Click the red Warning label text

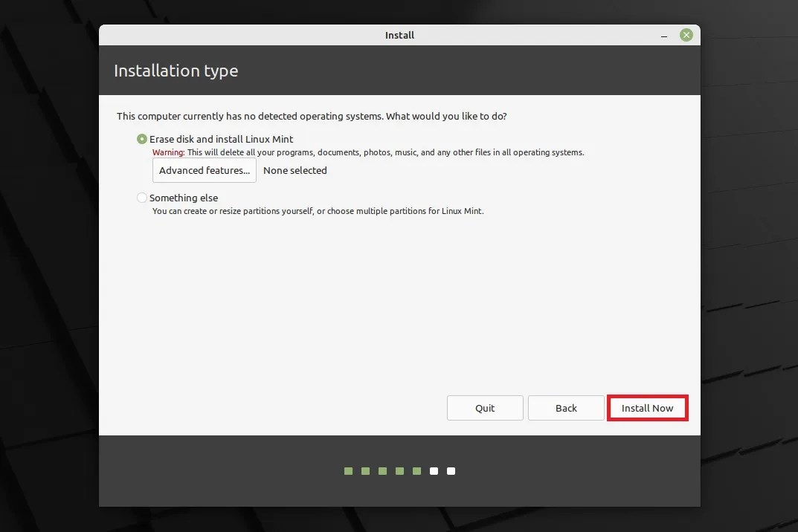pos(168,152)
